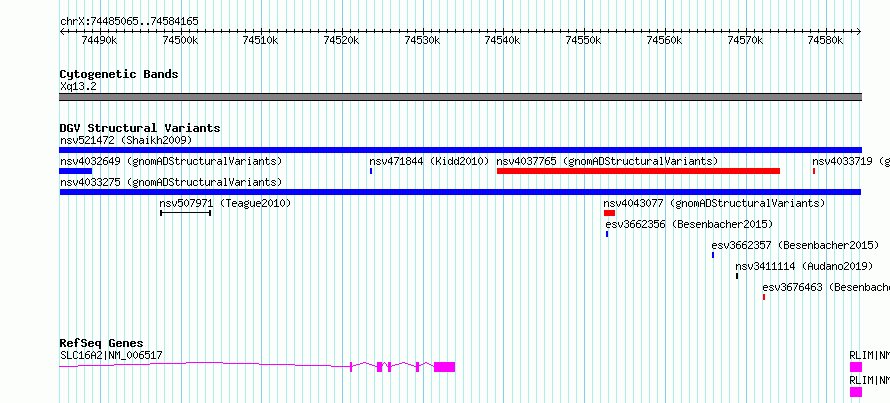Select the red nsv4043077 variant block

pos(610,213)
